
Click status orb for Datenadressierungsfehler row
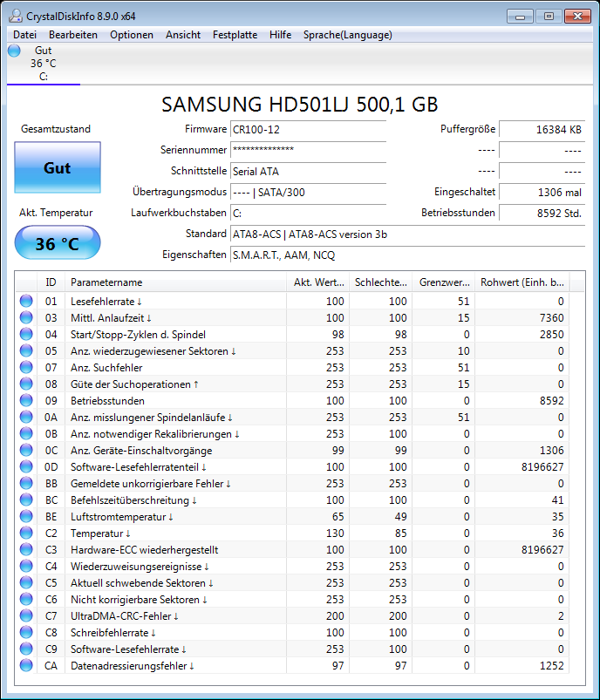pyautogui.click(x=26, y=665)
